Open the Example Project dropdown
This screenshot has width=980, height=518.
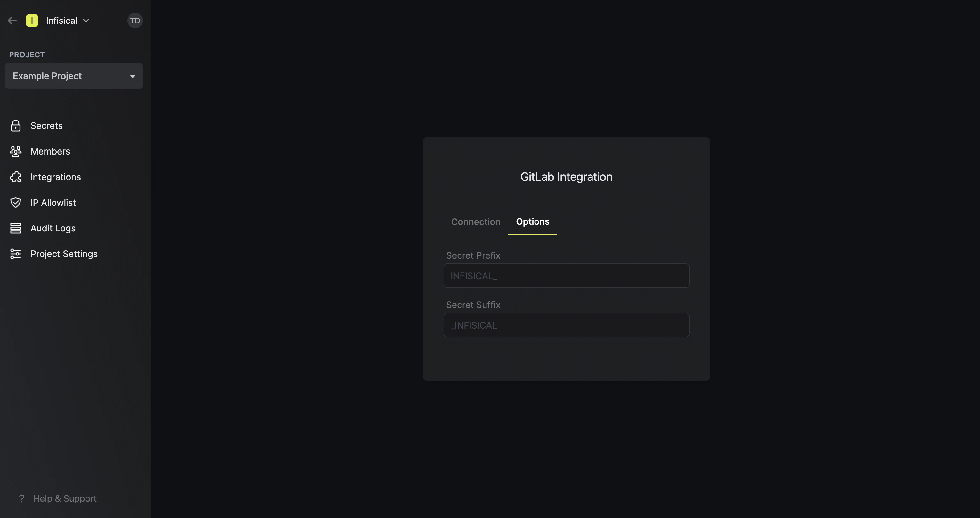point(74,76)
